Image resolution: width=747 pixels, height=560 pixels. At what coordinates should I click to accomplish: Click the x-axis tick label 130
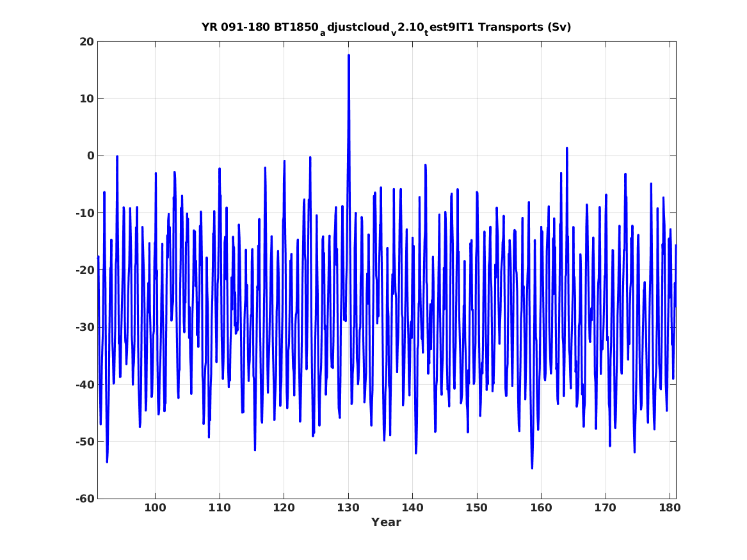(348, 508)
